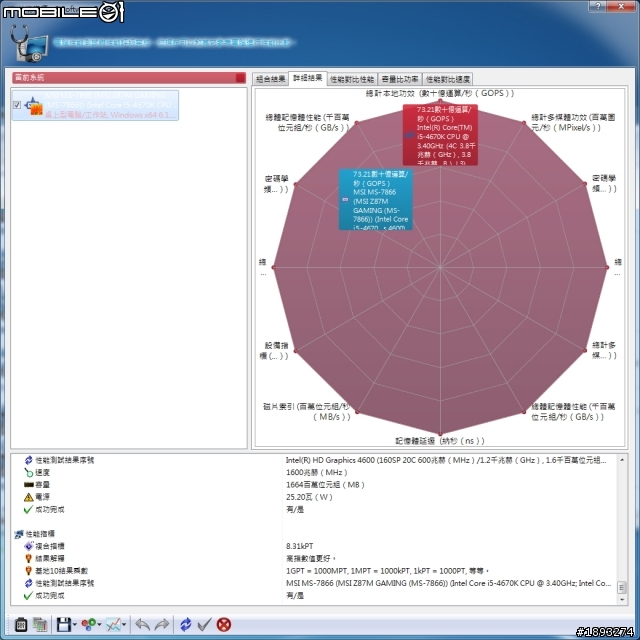Click the blue refresh arrows toolbar icon
Screen dimensions: 640x640
pos(186,624)
